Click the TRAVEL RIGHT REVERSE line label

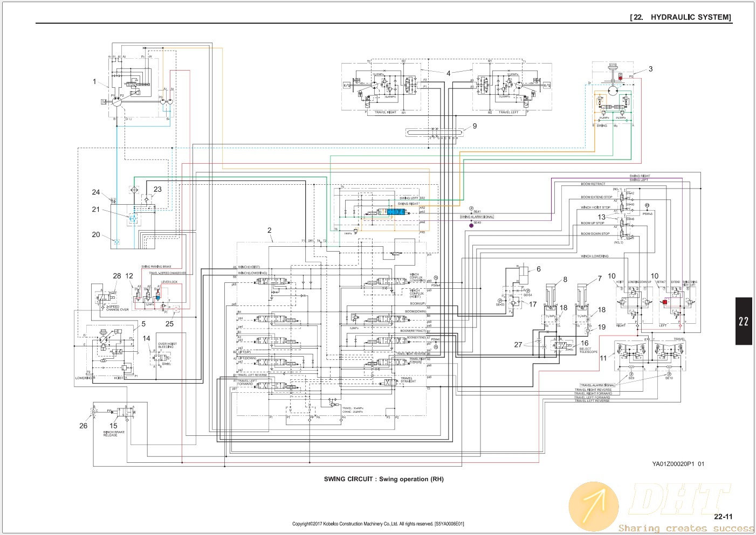pyautogui.click(x=593, y=390)
